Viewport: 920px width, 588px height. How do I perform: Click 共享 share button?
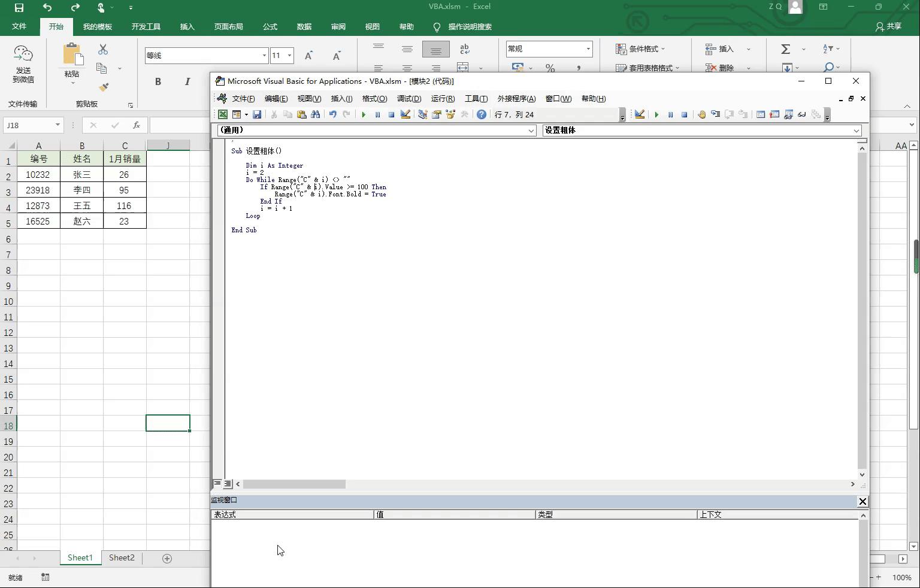[888, 27]
